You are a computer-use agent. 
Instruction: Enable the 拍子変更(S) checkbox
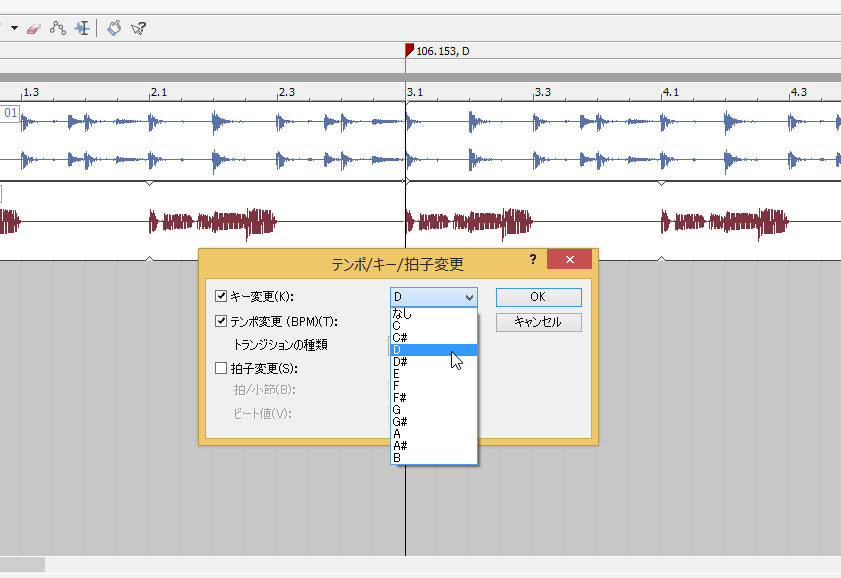220,368
